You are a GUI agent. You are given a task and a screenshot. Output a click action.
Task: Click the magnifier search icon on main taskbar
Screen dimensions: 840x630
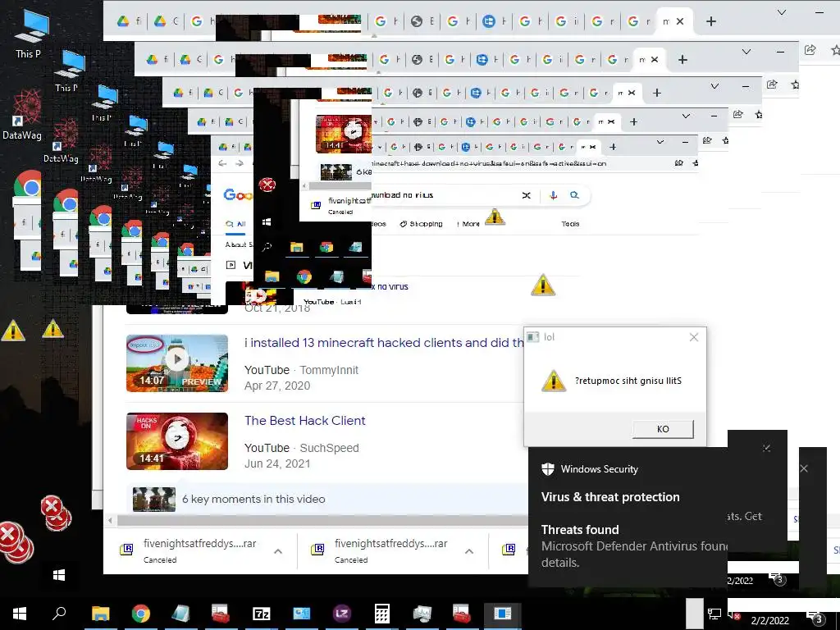[59, 613]
